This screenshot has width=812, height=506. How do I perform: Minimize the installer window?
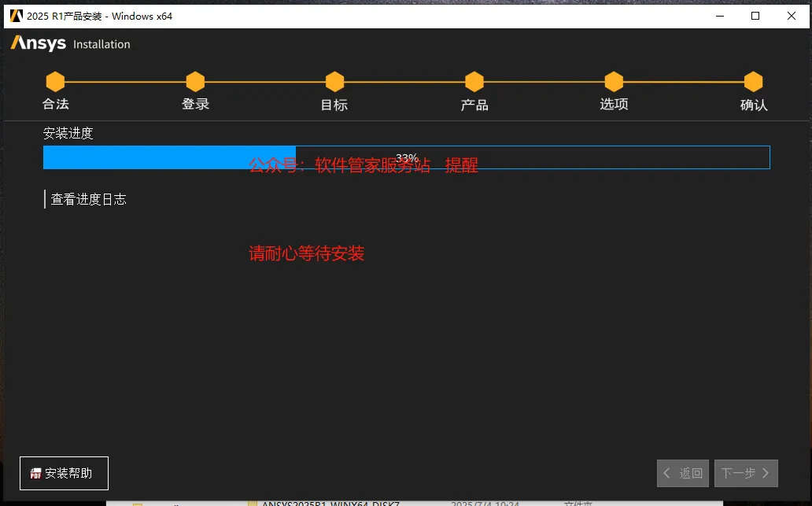coord(720,16)
